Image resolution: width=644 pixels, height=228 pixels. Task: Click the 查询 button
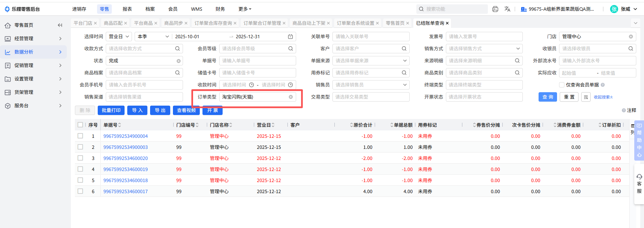[x=548, y=97]
